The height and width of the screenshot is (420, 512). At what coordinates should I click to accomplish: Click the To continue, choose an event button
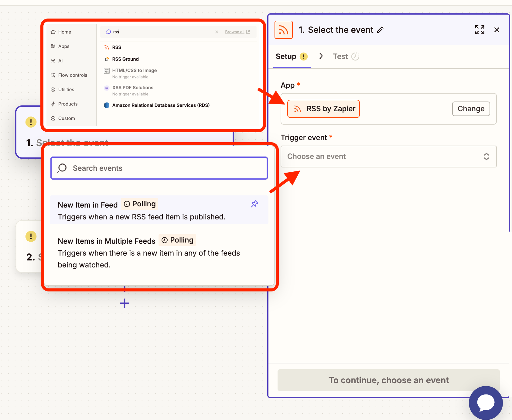pyautogui.click(x=388, y=380)
